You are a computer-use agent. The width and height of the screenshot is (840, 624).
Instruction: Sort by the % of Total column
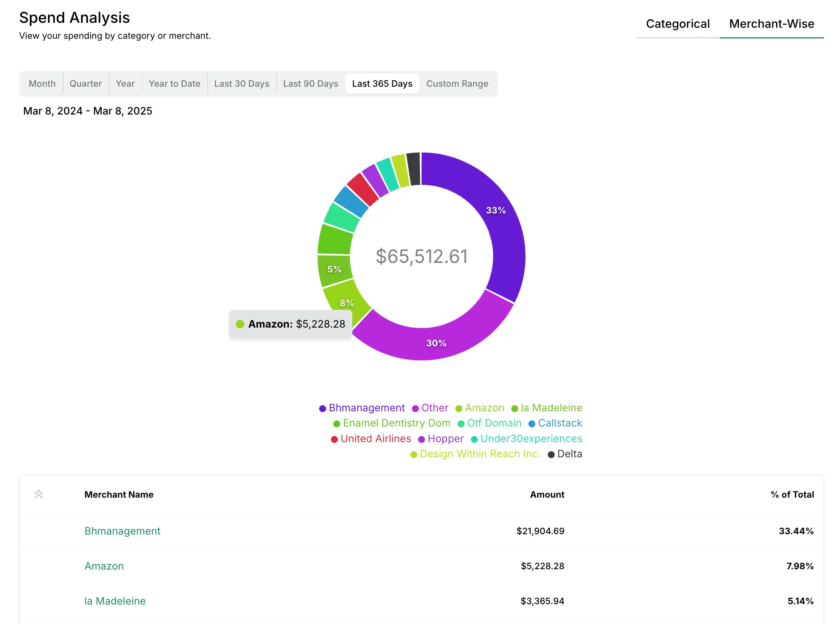(x=792, y=495)
